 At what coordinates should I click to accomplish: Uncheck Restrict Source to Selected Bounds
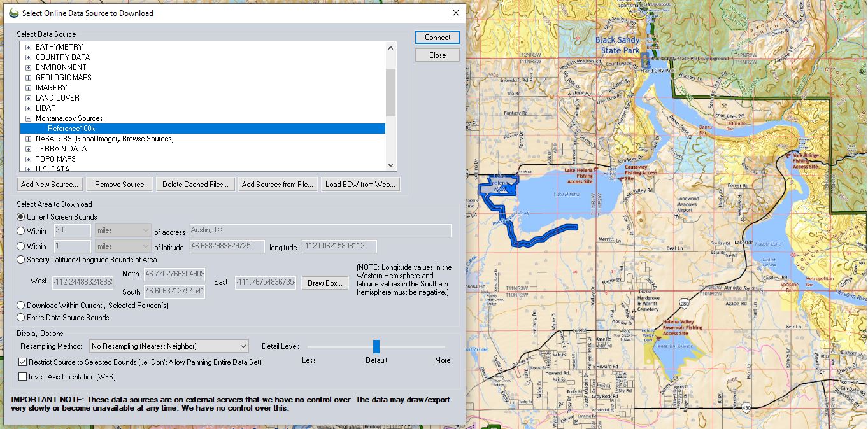click(x=23, y=362)
